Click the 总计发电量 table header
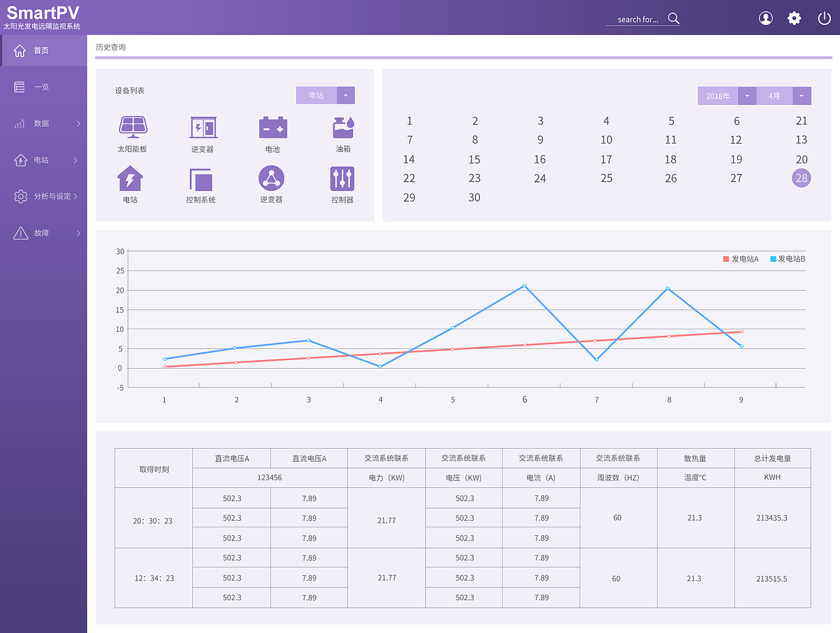This screenshot has height=633, width=840. [x=772, y=459]
